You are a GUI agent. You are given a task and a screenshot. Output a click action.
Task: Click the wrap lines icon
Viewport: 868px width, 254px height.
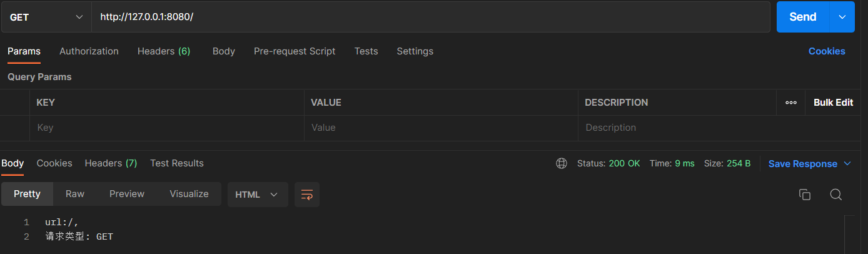point(306,195)
